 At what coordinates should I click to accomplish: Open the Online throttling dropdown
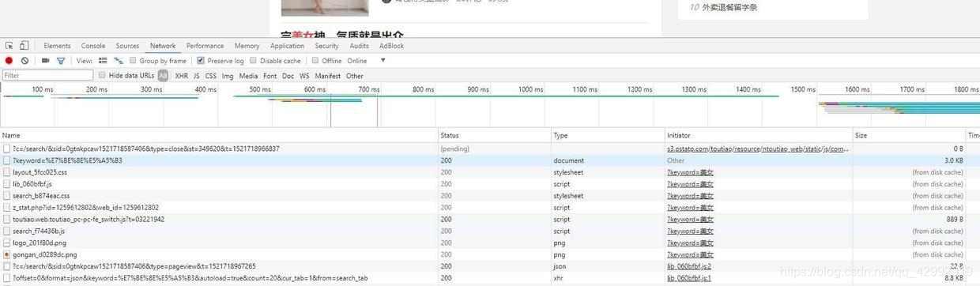click(x=366, y=61)
